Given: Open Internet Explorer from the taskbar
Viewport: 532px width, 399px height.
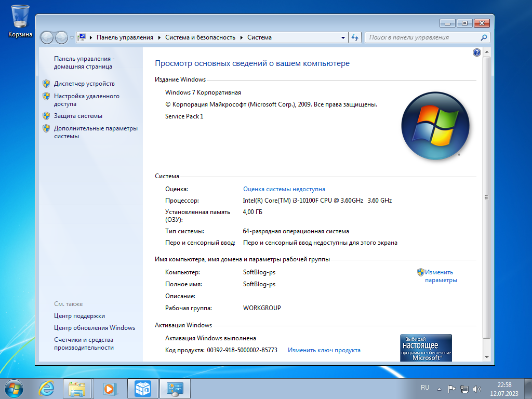Looking at the screenshot, I should [47, 388].
